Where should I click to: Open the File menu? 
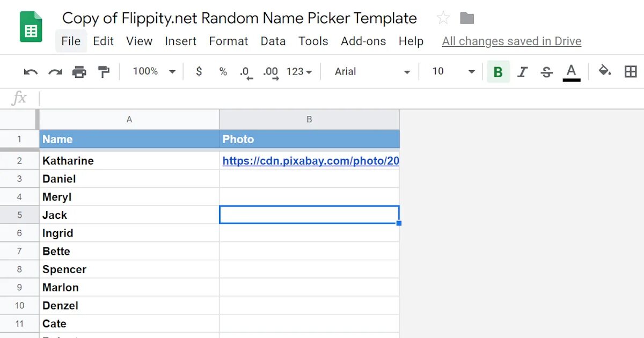click(71, 41)
